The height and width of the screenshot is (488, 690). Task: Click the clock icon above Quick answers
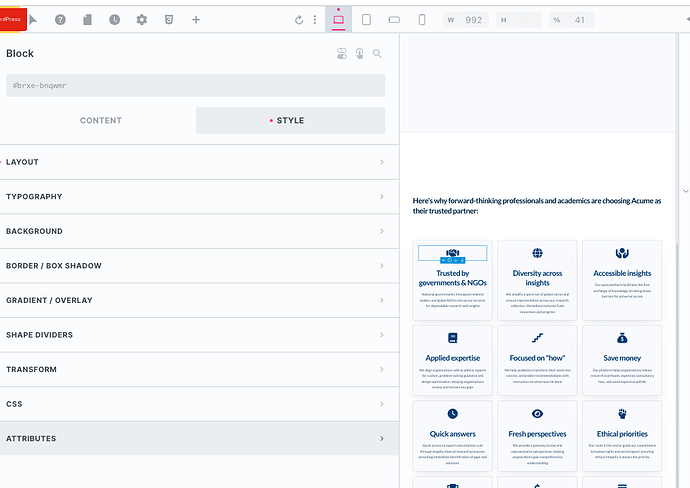coord(452,414)
